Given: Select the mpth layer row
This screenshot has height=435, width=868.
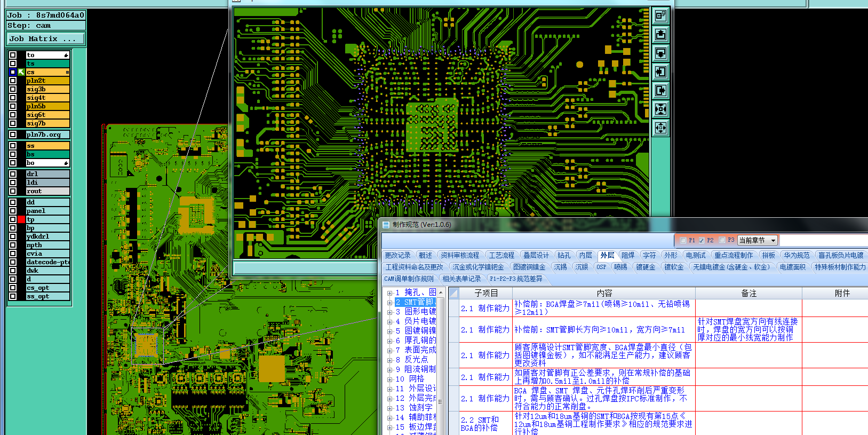Looking at the screenshot, I should 47,245.
